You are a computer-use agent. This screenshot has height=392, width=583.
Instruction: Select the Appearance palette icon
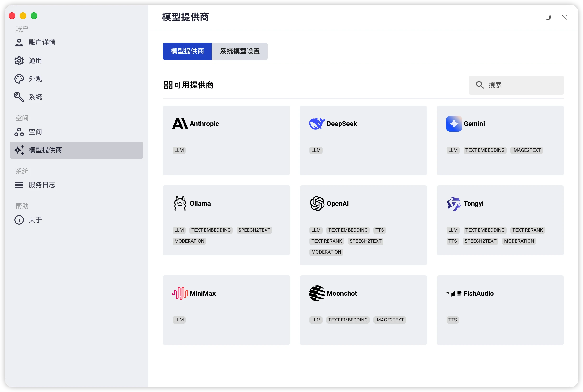click(19, 79)
